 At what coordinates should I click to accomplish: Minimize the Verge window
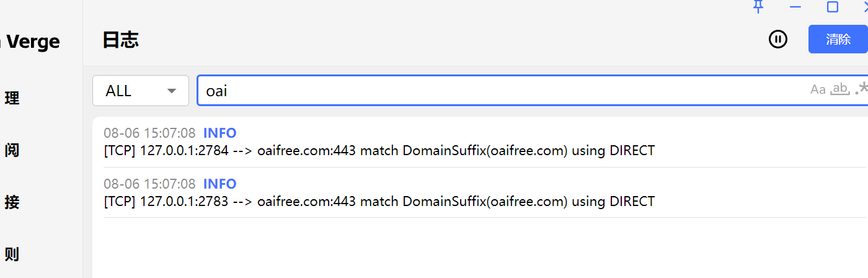795,7
